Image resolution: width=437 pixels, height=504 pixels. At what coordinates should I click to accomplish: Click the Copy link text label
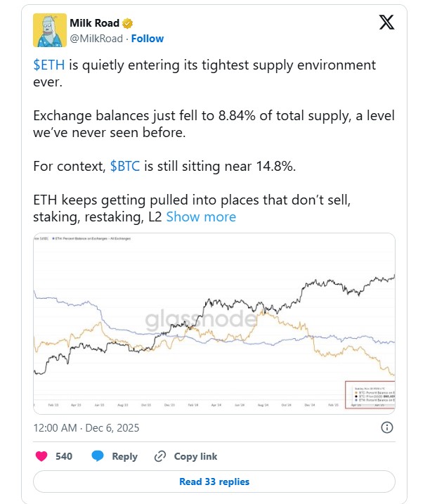coord(196,456)
